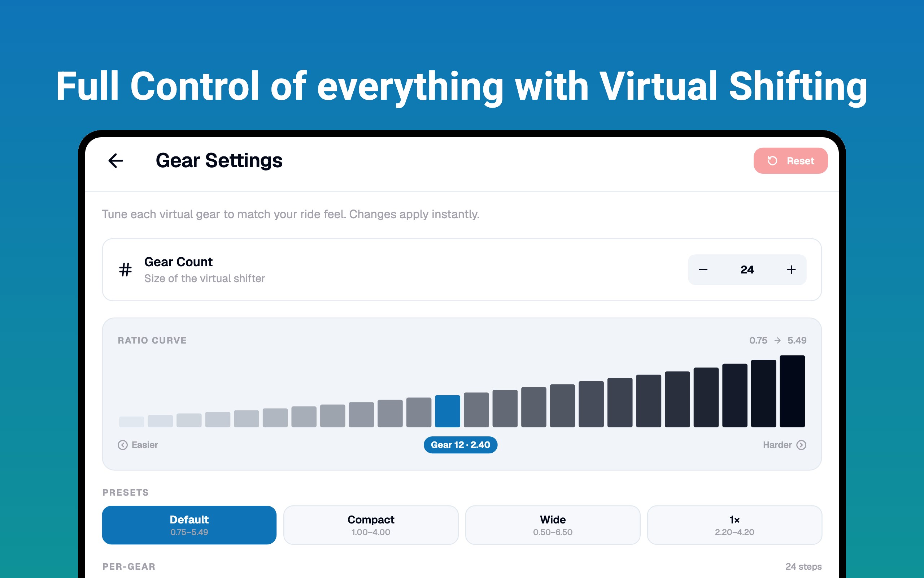Select the Wide preset 0.50–6.50
This screenshot has height=578, width=924.
pos(553,525)
